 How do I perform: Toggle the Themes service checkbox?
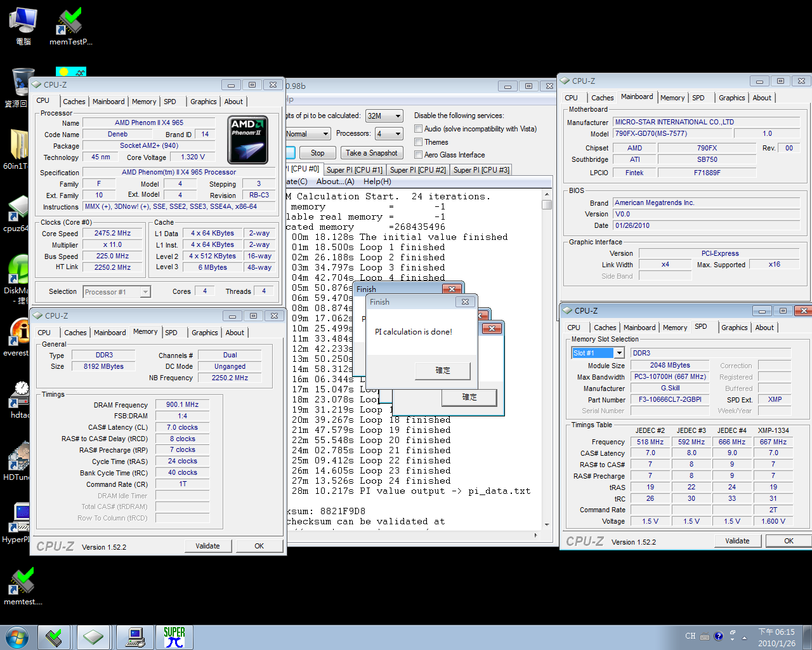click(x=418, y=142)
